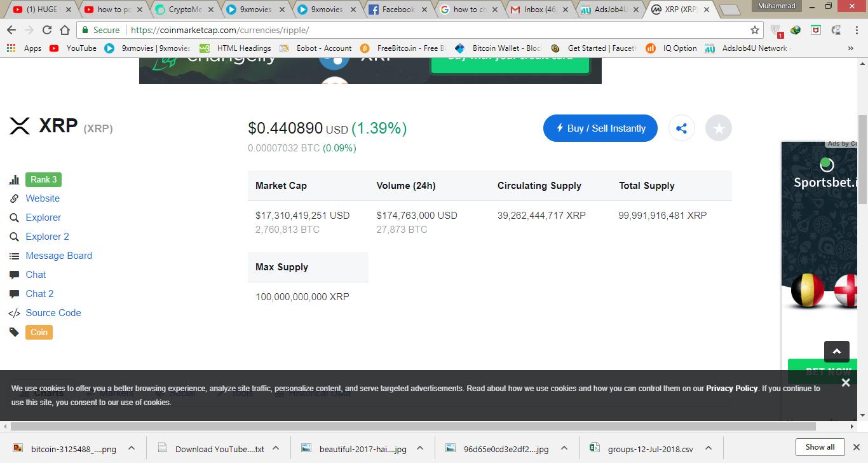Close the Inbox (46) Gmail tab
Image resolution: width=868 pixels, height=463 pixels.
click(x=566, y=10)
